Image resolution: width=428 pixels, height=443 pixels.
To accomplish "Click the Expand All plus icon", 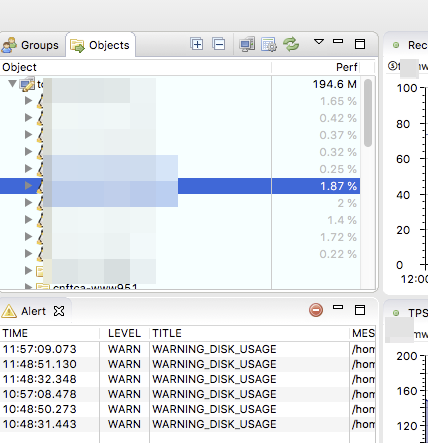I will (197, 44).
